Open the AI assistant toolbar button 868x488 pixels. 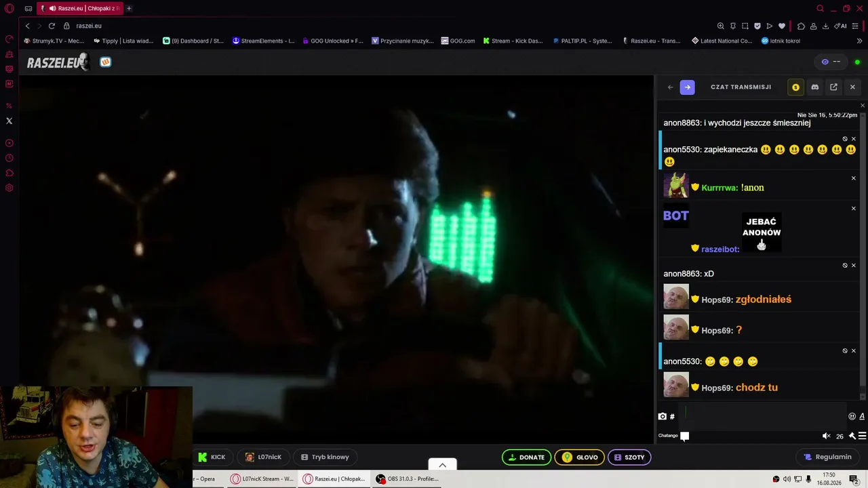842,26
